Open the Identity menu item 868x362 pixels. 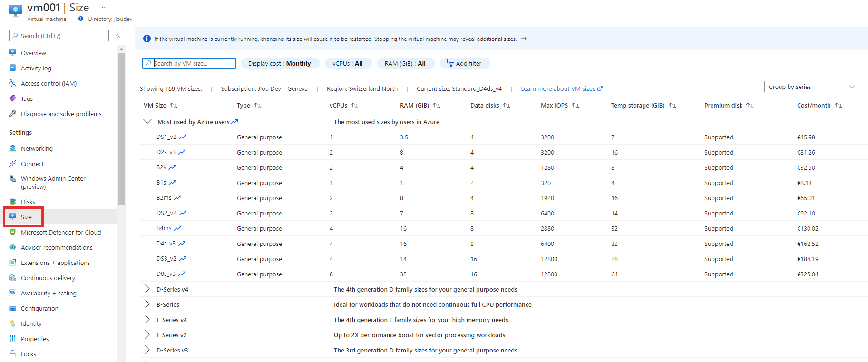[x=59, y=323]
